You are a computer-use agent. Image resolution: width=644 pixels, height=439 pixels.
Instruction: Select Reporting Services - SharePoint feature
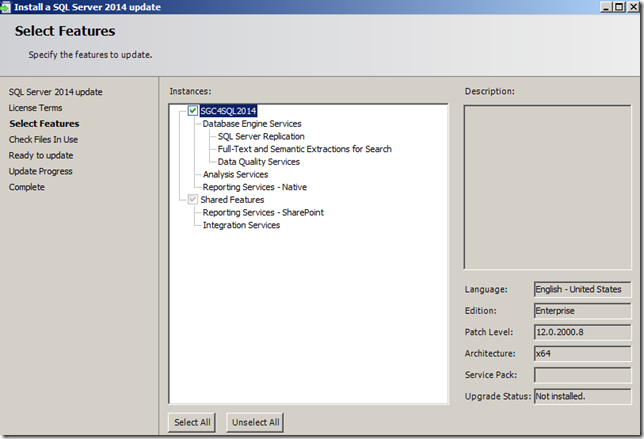pyautogui.click(x=263, y=213)
